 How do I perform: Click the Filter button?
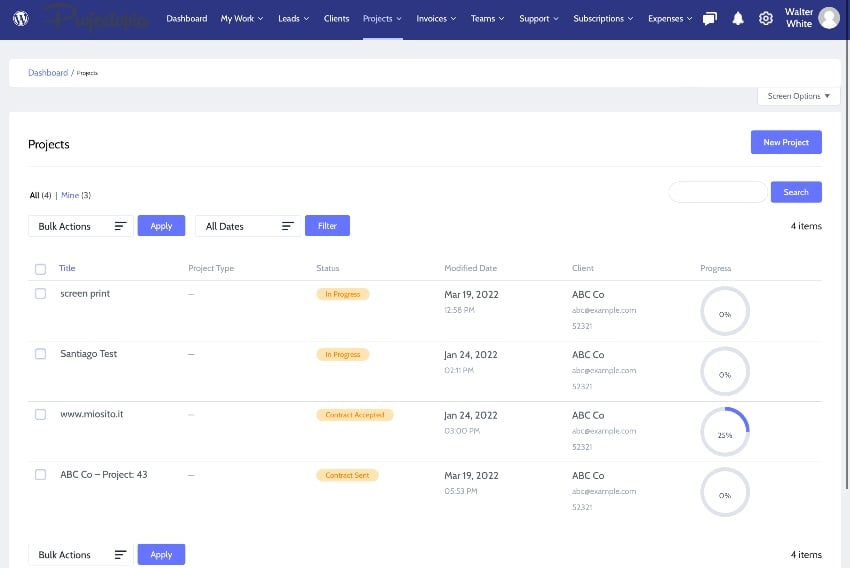[x=327, y=225]
